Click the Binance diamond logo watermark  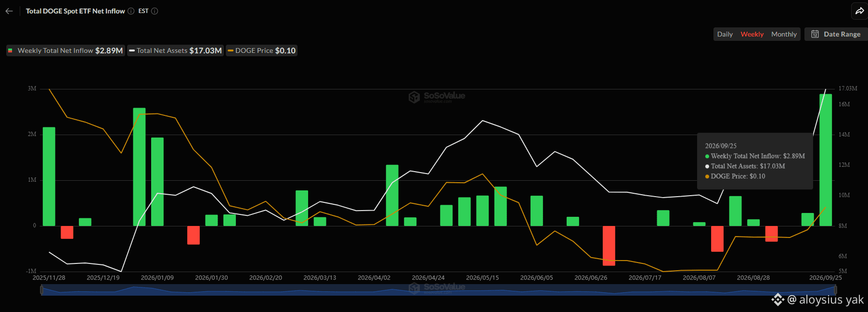pyautogui.click(x=777, y=300)
